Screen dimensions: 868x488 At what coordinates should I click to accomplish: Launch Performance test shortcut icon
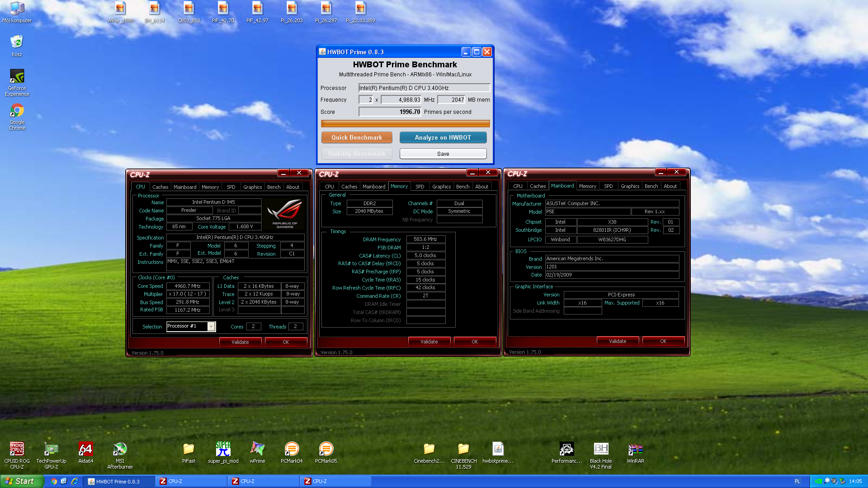566,453
